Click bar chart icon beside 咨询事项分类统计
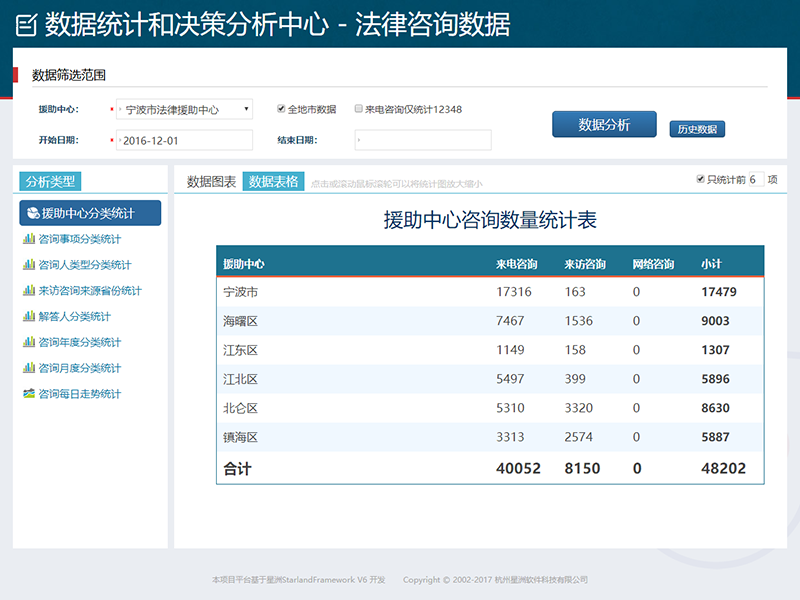The height and width of the screenshot is (600, 800). click(x=29, y=239)
